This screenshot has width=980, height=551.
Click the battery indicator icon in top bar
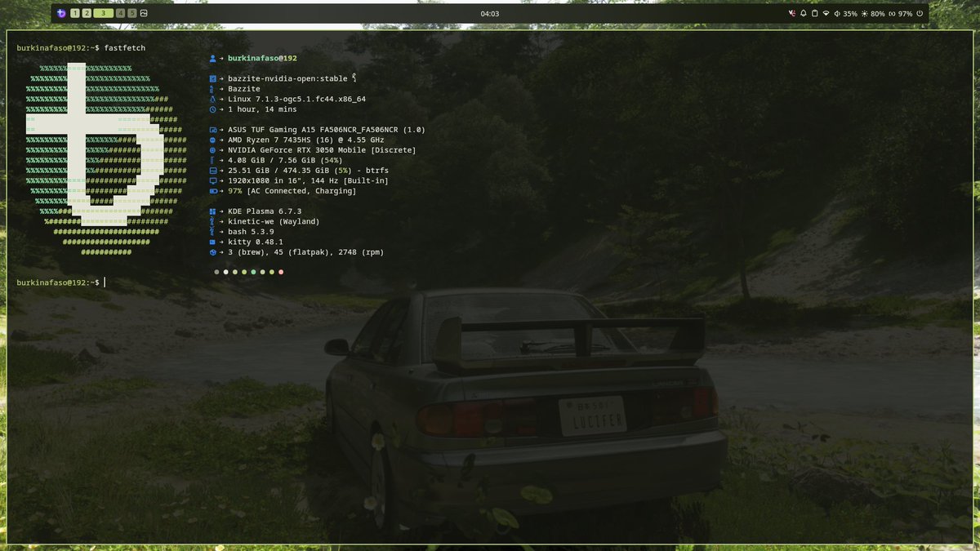[892, 13]
